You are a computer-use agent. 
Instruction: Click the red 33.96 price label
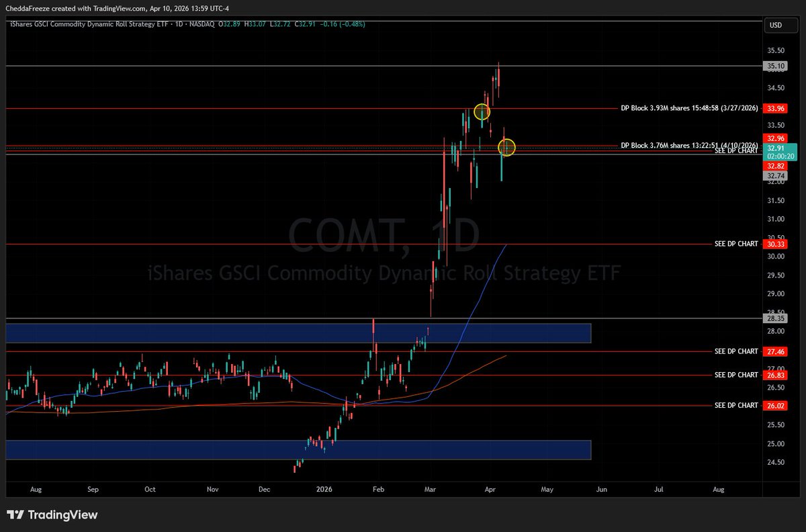click(x=776, y=108)
